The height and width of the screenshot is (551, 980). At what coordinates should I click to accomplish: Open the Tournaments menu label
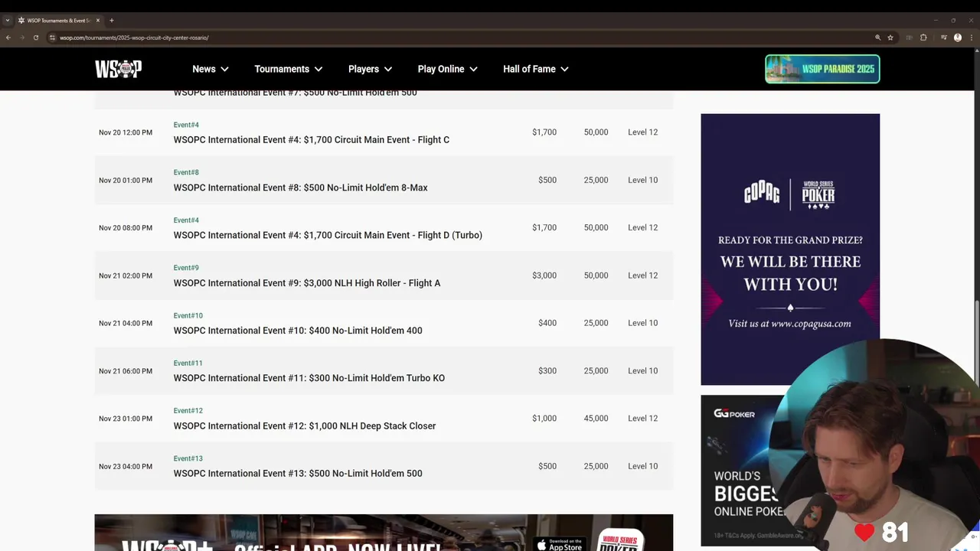click(x=282, y=69)
